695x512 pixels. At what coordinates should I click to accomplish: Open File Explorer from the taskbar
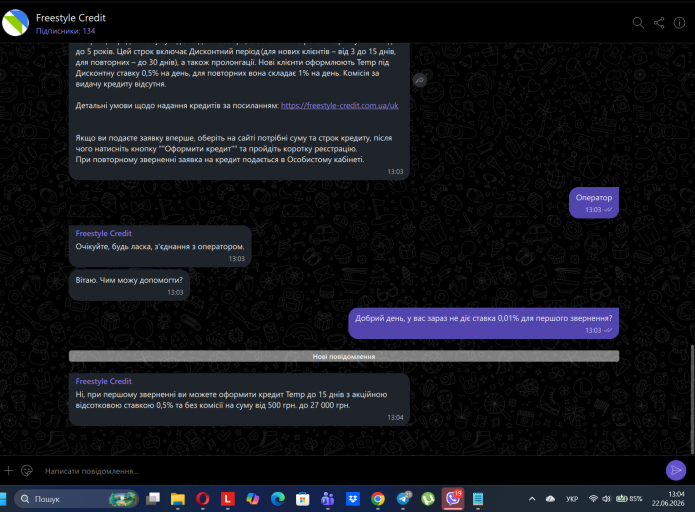click(x=178, y=499)
